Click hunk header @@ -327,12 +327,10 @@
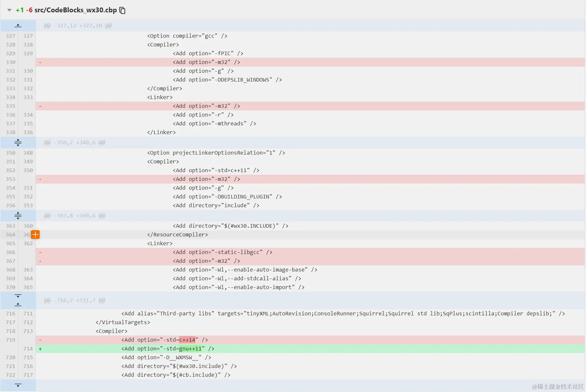 pos(78,26)
